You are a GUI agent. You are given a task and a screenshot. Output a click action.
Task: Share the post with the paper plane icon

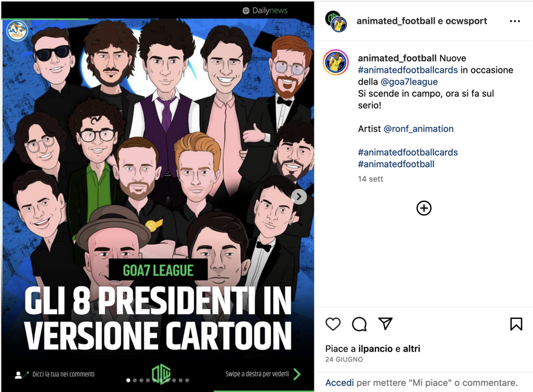pos(385,324)
